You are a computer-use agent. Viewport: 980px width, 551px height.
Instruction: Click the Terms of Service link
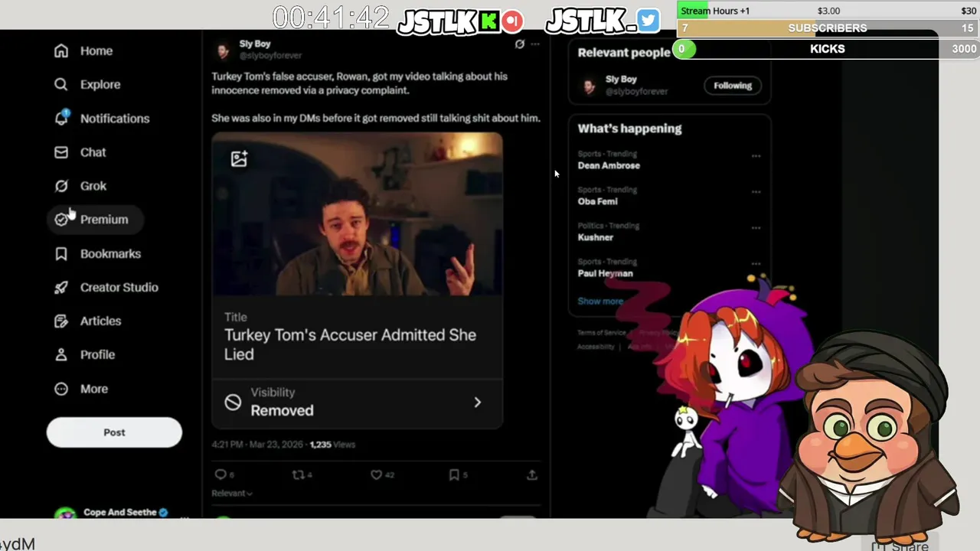pos(601,332)
